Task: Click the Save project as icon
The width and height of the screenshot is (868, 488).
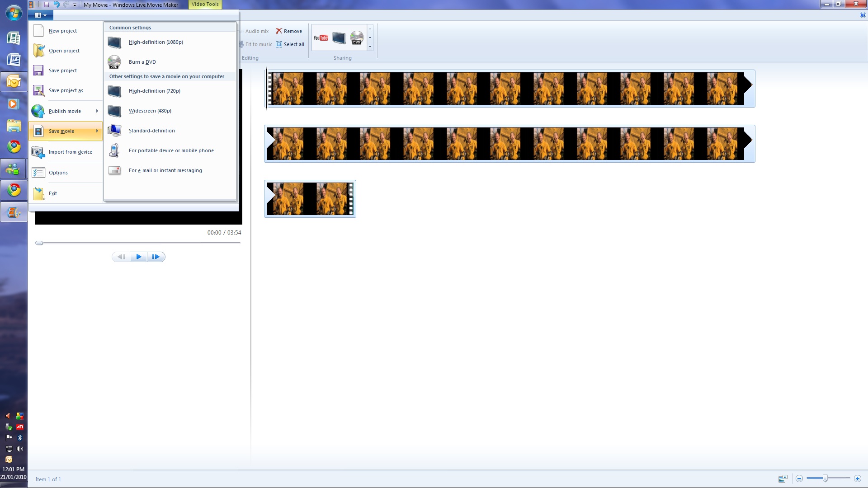Action: (x=38, y=90)
